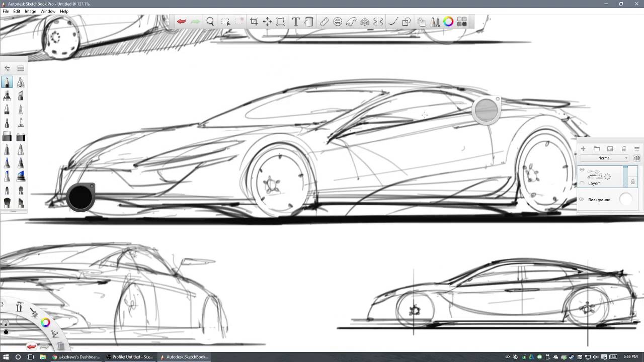This screenshot has width=644, height=362.
Task: Select the Paint Bucket fill tool
Action: click(309, 21)
